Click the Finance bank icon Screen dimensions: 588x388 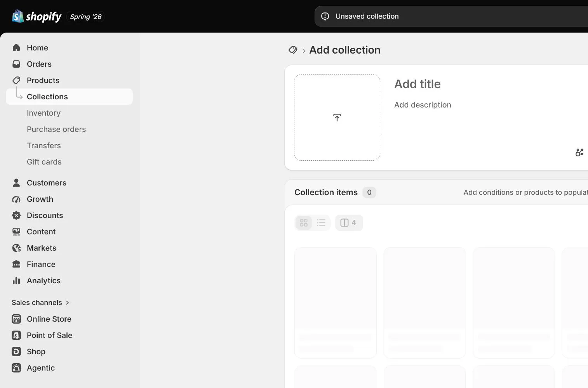click(x=16, y=264)
